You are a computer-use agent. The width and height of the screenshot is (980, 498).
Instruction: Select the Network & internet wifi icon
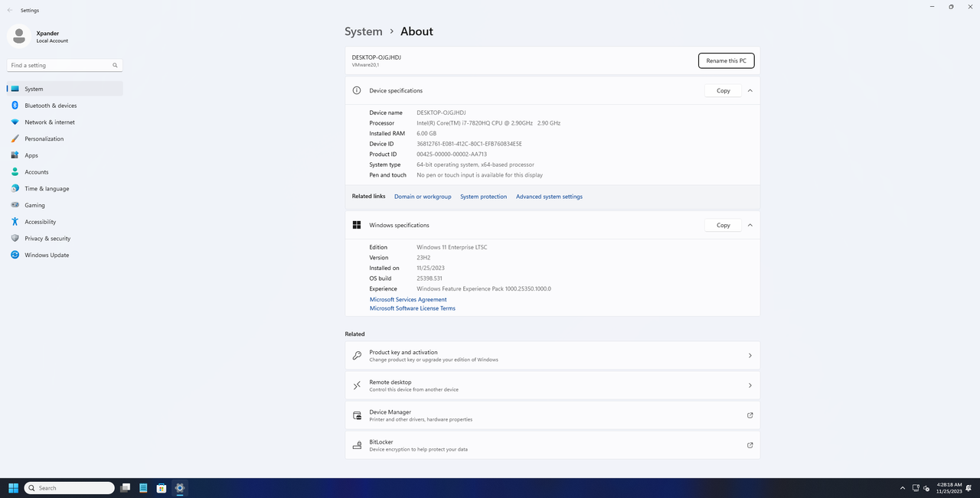click(x=15, y=122)
